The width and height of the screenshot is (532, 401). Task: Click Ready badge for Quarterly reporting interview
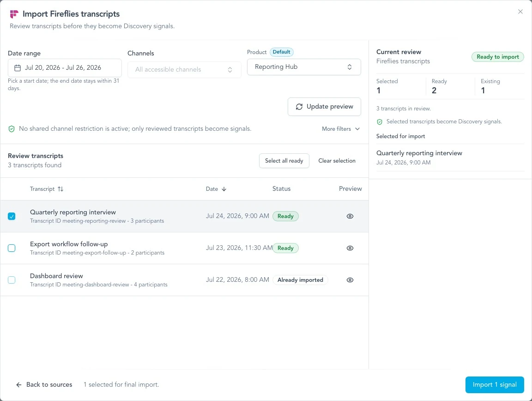[x=285, y=216]
